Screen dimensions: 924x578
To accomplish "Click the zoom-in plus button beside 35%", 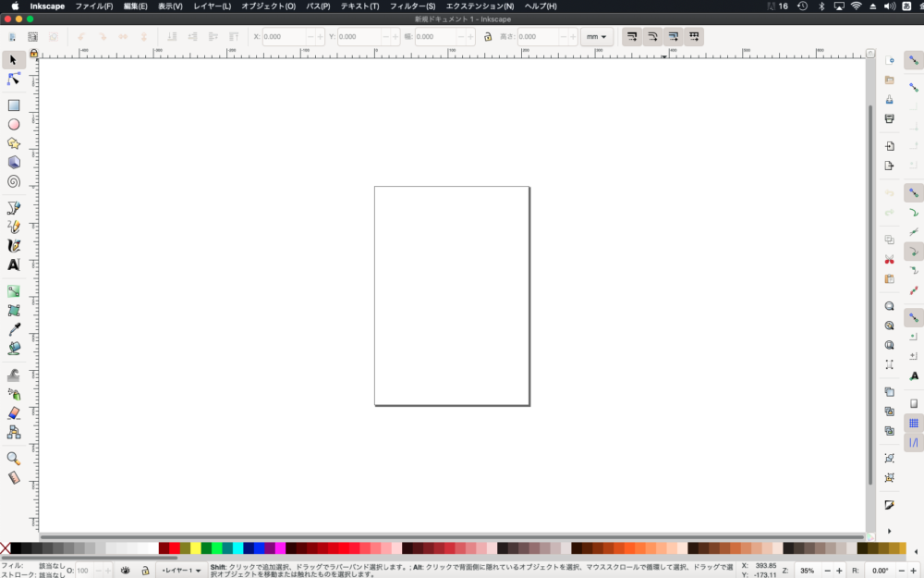I will [840, 571].
